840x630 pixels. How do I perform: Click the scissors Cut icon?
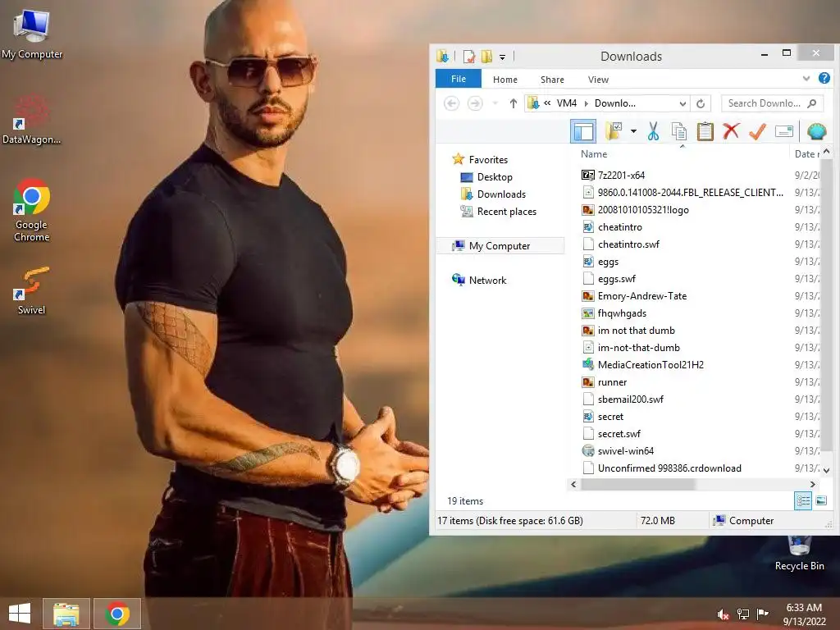pos(653,131)
